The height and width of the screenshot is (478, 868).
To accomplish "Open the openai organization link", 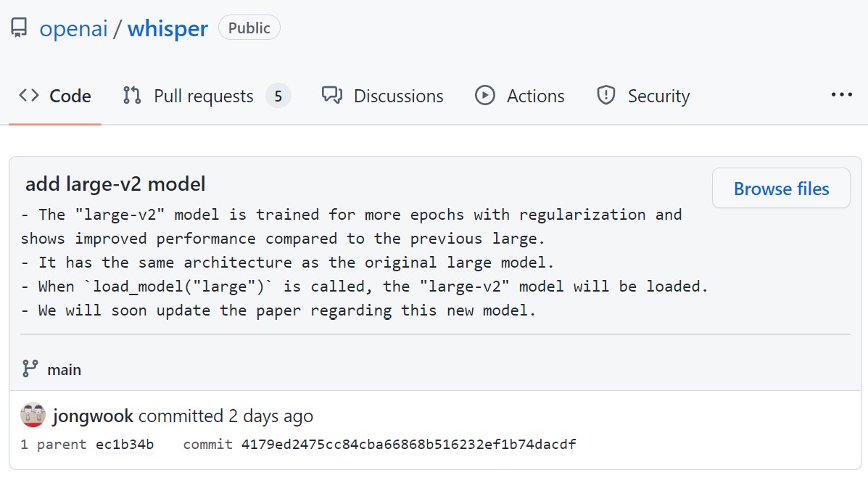I will [74, 28].
